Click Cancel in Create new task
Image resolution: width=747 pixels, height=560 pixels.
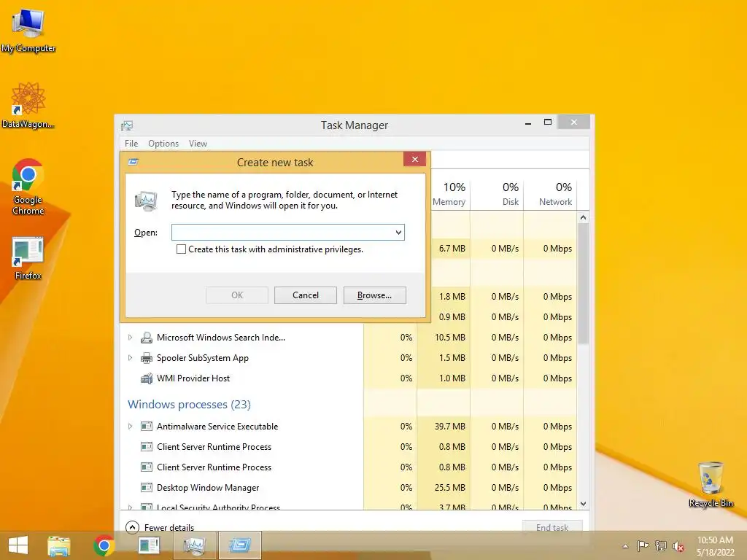tap(306, 295)
